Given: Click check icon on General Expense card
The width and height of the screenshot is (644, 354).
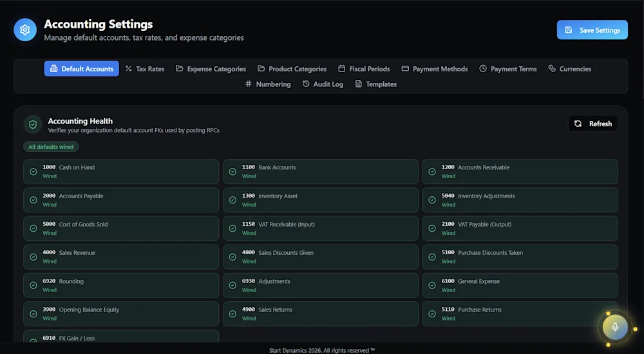Looking at the screenshot, I should [432, 285].
